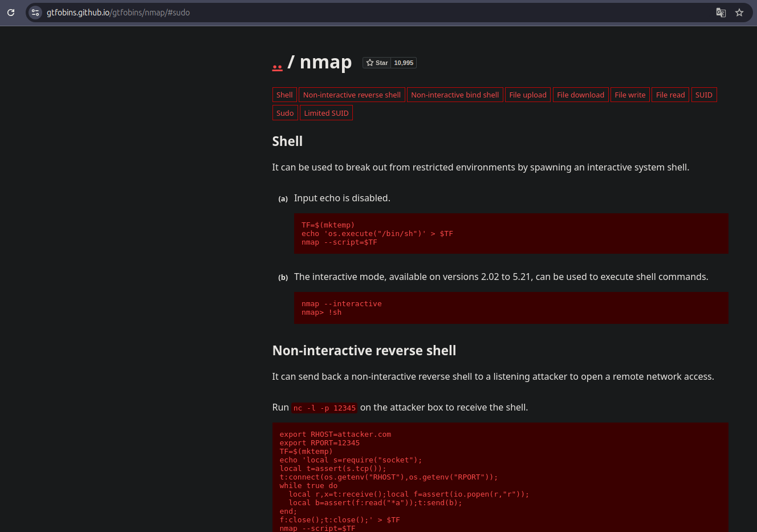757x532 pixels.
Task: Click the "t:connect(os.getenv("RHOST")" code line
Action: coord(388,477)
